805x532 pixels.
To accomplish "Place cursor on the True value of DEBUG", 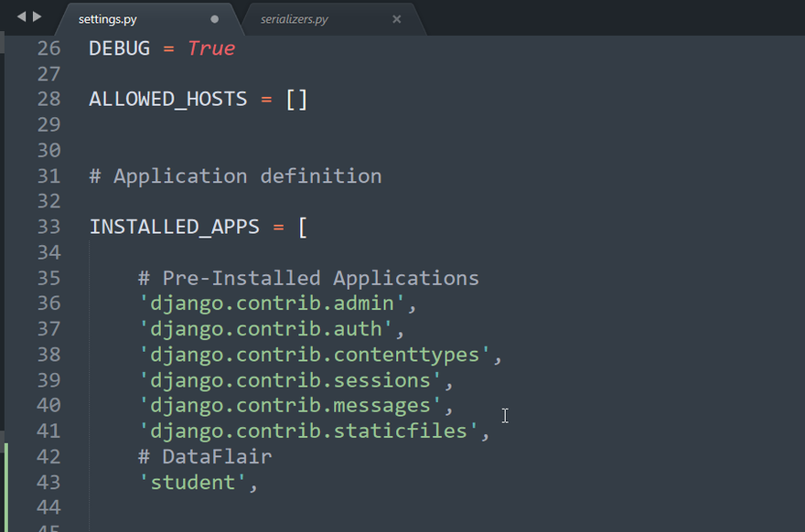I will pos(211,48).
